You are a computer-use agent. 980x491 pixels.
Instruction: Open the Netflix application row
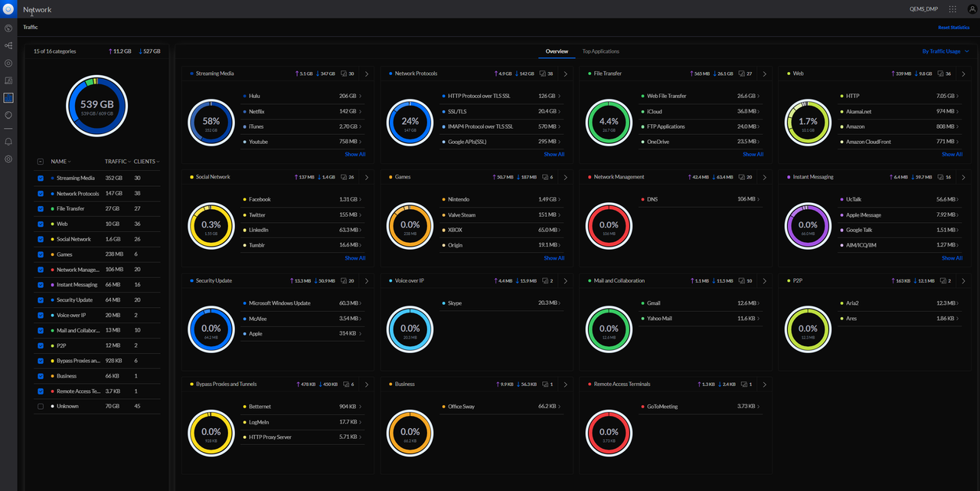[303, 111]
